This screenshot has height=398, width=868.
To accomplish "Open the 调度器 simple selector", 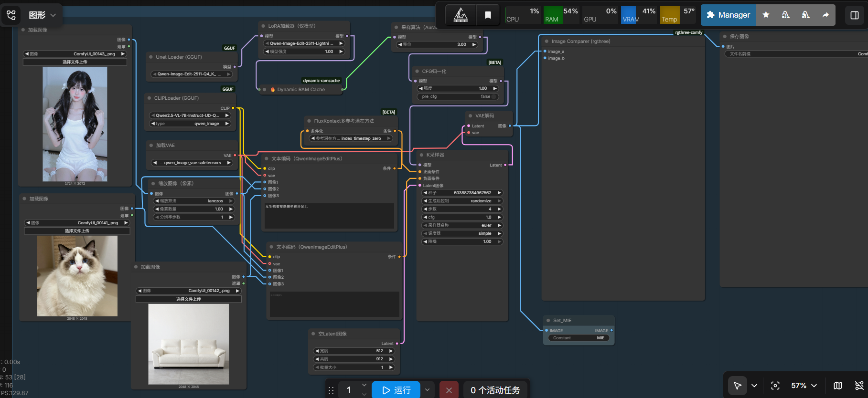I will click(x=462, y=233).
